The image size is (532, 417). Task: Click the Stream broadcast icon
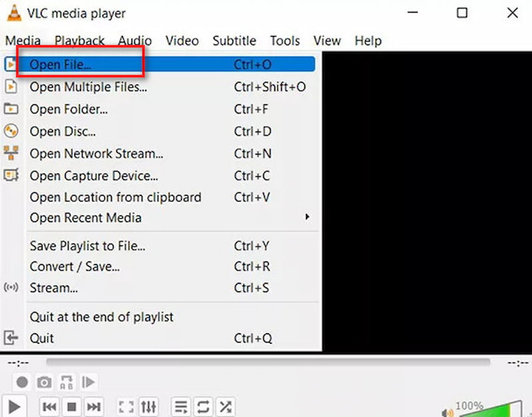click(x=11, y=287)
